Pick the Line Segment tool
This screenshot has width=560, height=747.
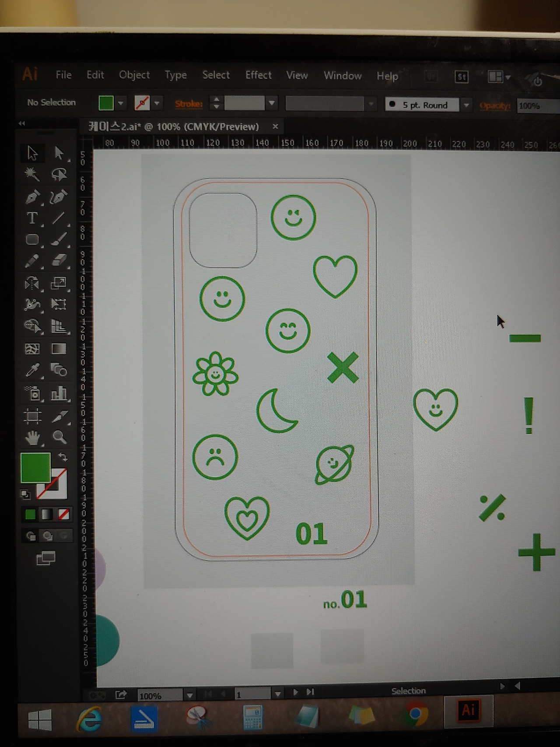coord(59,218)
